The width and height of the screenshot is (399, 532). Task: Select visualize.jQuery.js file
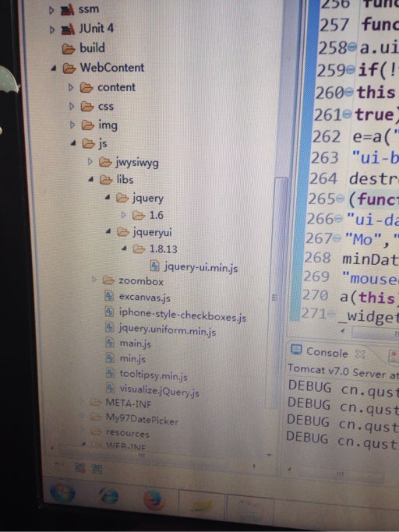coord(159,391)
